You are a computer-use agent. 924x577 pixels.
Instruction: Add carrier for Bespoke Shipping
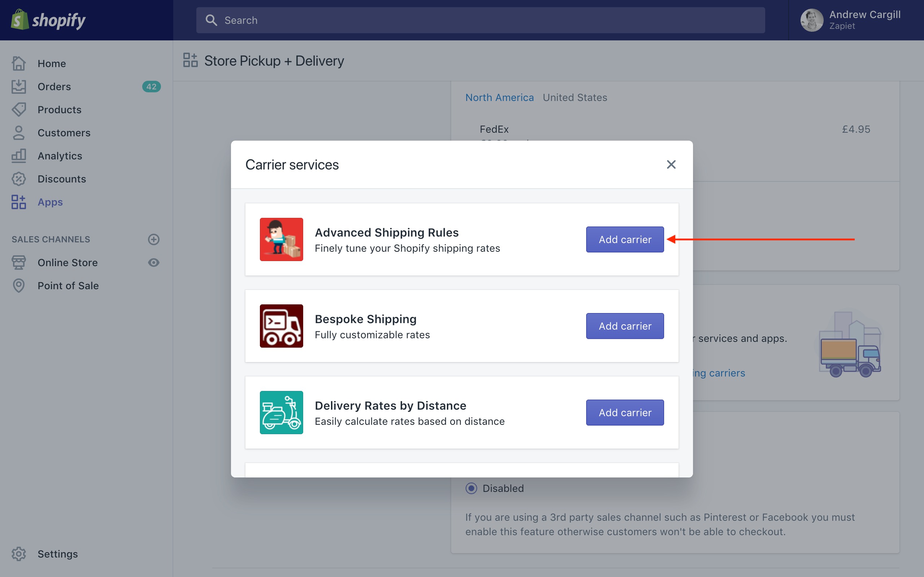click(625, 326)
